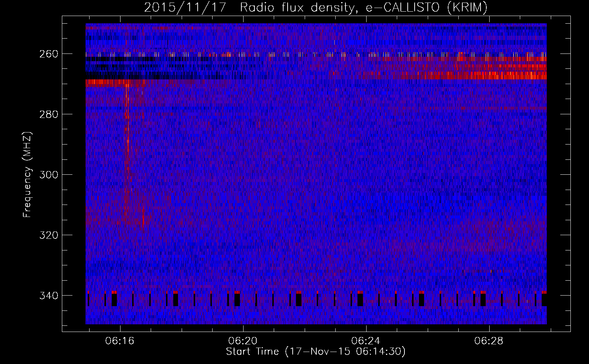Click the 340 frequency tick label
The width and height of the screenshot is (589, 364).
48,296
